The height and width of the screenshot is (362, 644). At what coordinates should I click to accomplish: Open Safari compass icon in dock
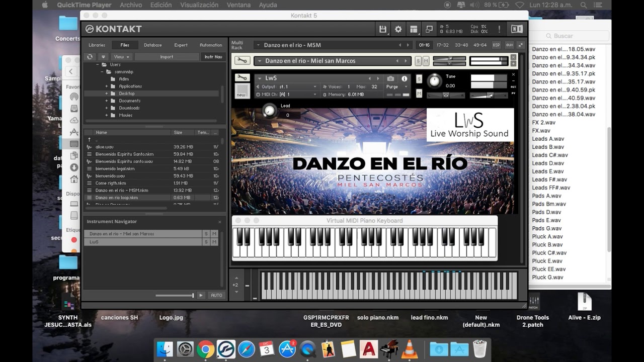(247, 349)
